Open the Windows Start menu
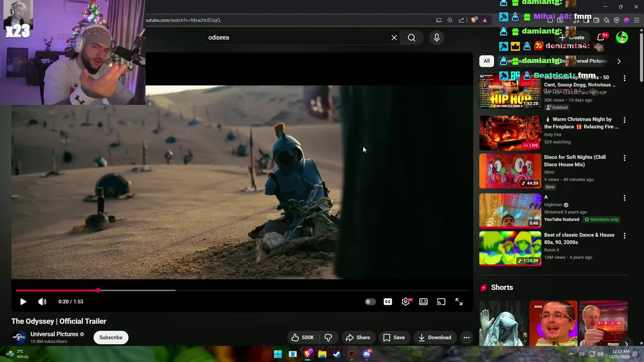Screen dimensions: 644x362 pos(278,354)
